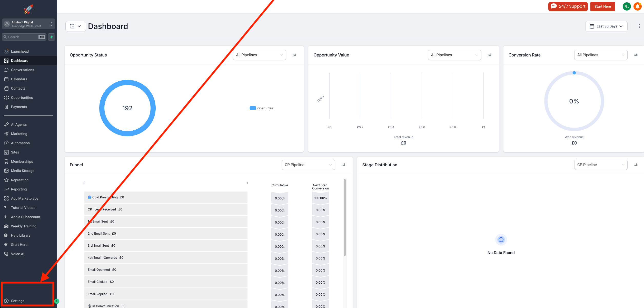Open Settings in the sidebar
Image resolution: width=644 pixels, height=308 pixels.
click(17, 301)
